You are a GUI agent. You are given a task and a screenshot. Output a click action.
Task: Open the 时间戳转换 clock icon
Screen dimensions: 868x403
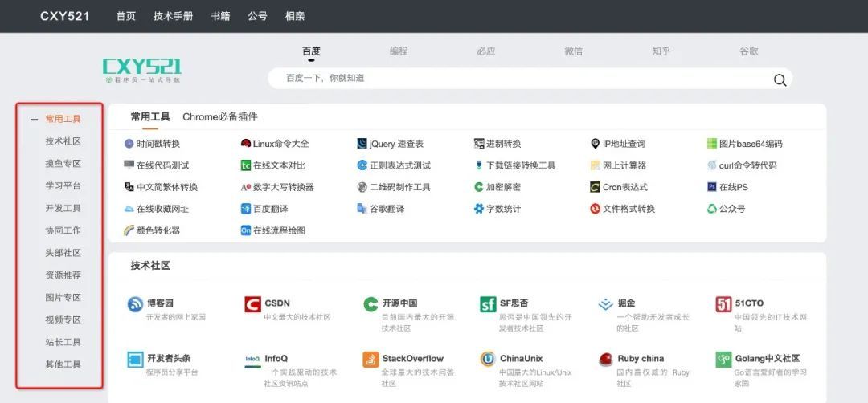pyautogui.click(x=129, y=144)
